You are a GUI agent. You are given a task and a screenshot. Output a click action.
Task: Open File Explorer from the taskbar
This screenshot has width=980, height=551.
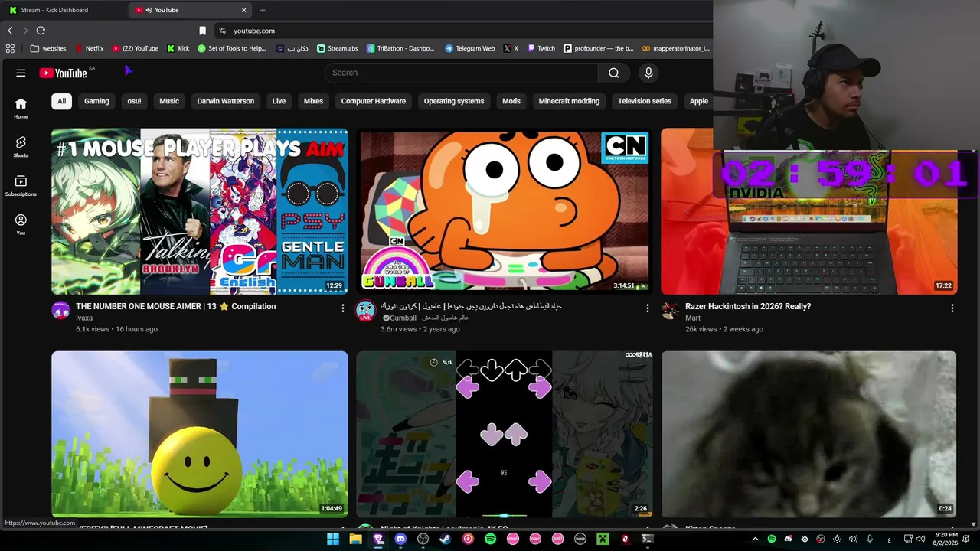point(355,539)
